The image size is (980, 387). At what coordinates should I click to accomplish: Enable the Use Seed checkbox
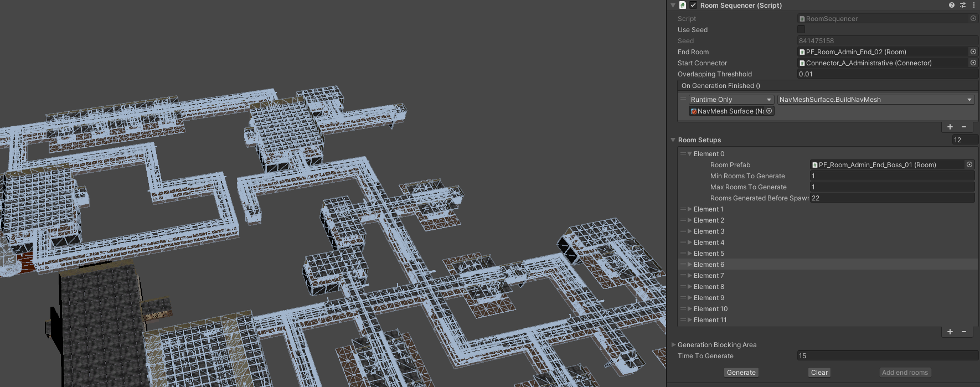point(801,29)
